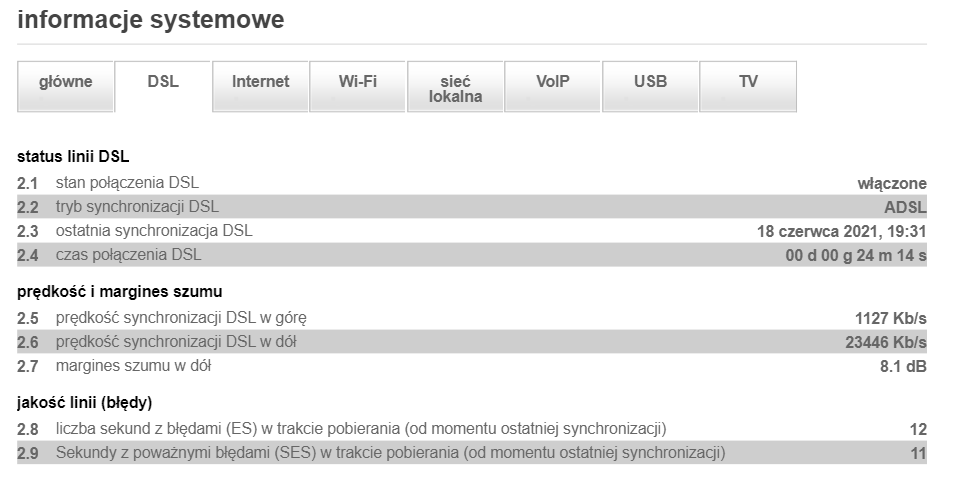Viewport: 954px width, 497px height.
Task: Go to the sieć lokalna tab
Action: (x=455, y=89)
